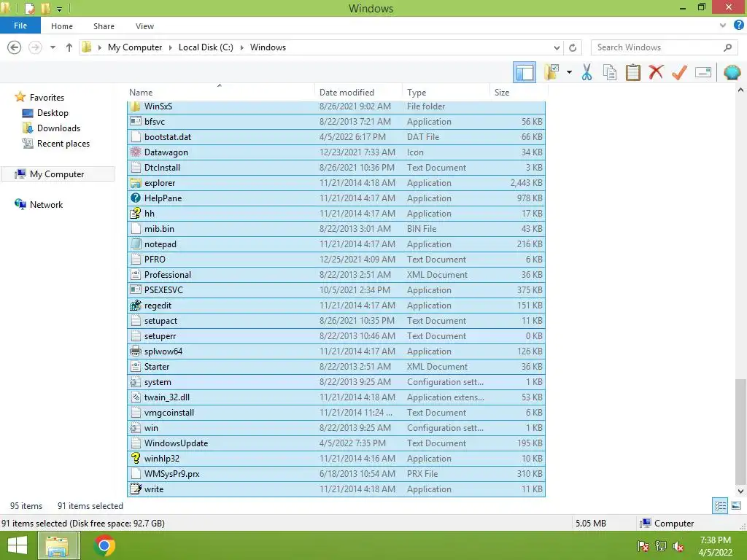Click My Computer in address breadcrumb
747x560 pixels.
pos(135,47)
